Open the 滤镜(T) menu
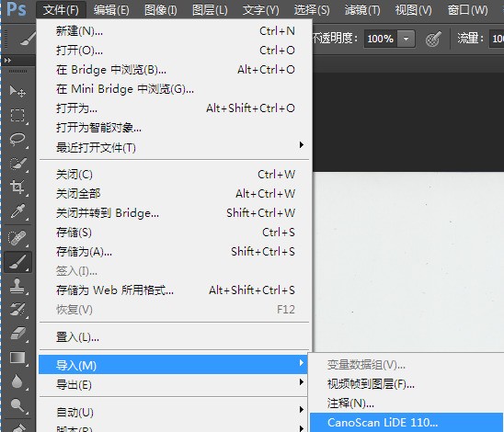 (x=362, y=10)
